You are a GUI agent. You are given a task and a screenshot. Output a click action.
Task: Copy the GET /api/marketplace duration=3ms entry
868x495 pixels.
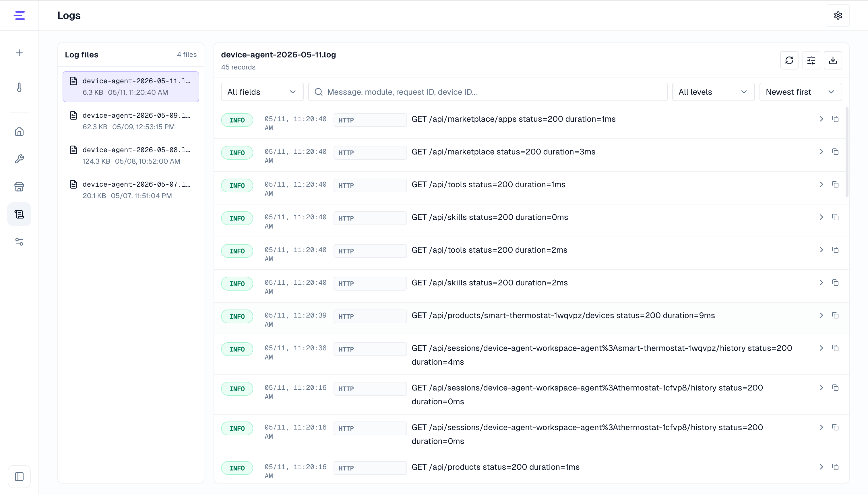(835, 152)
